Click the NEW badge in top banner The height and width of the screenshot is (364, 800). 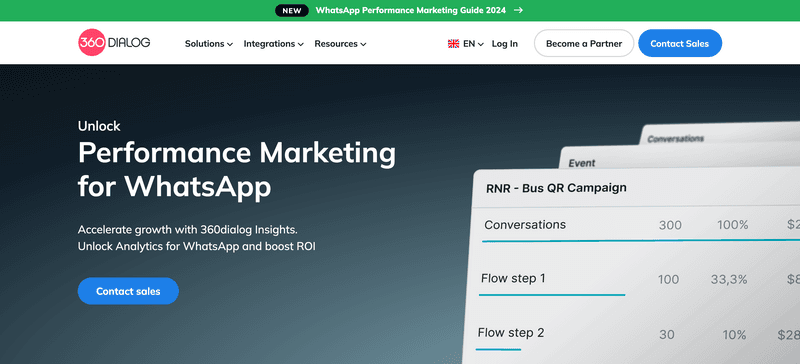pos(292,10)
